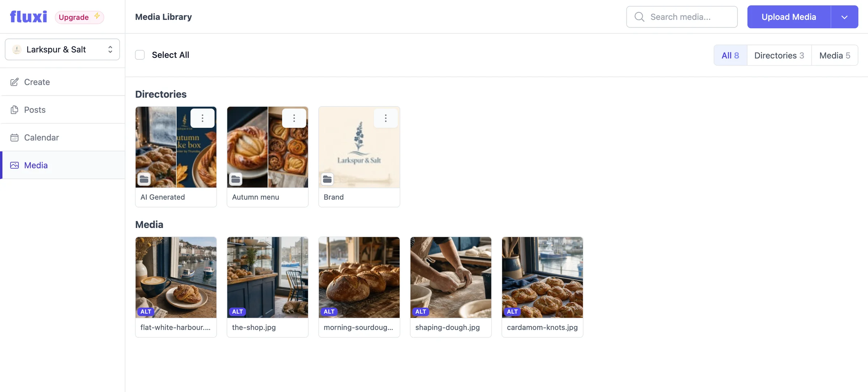This screenshot has height=392, width=868.
Task: Click ALT badge on the-shop.jpg
Action: tap(237, 312)
